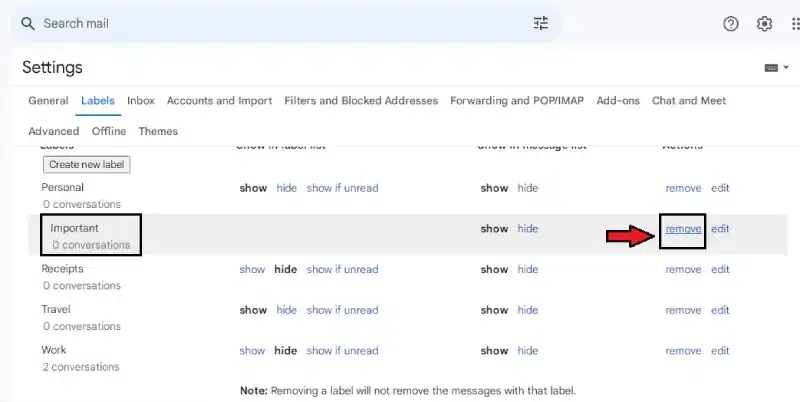
Task: Open the Google apps grid icon
Action: (x=794, y=24)
